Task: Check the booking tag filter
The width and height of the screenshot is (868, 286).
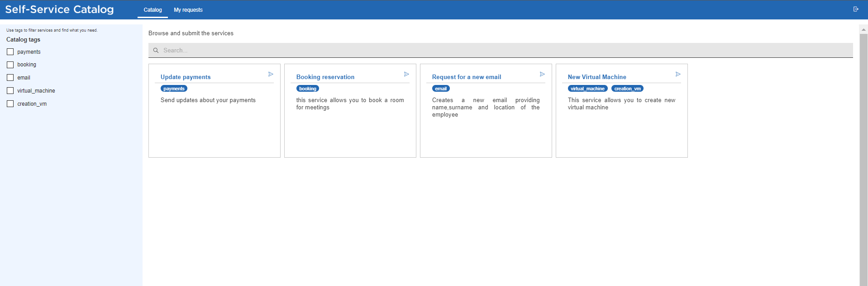Action: tap(10, 65)
